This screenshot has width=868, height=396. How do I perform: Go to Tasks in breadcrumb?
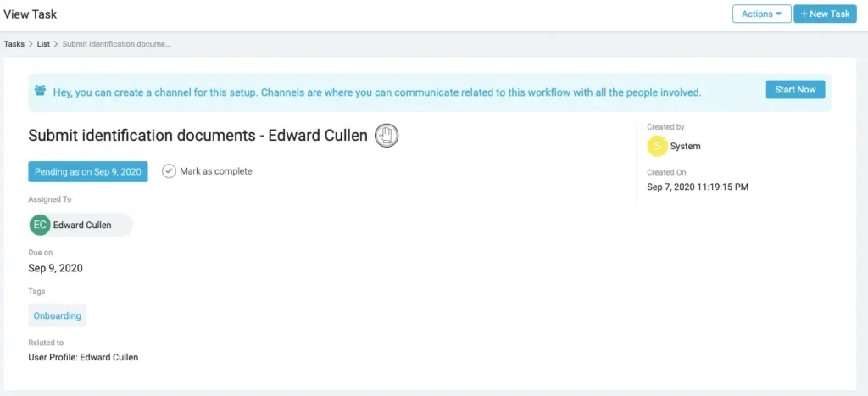tap(14, 44)
